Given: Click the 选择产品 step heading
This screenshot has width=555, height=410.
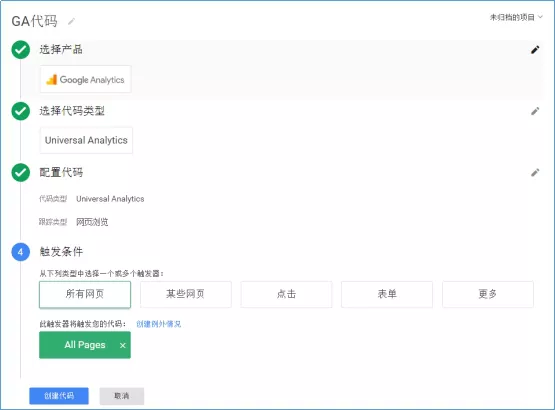Looking at the screenshot, I should pyautogui.click(x=61, y=50).
